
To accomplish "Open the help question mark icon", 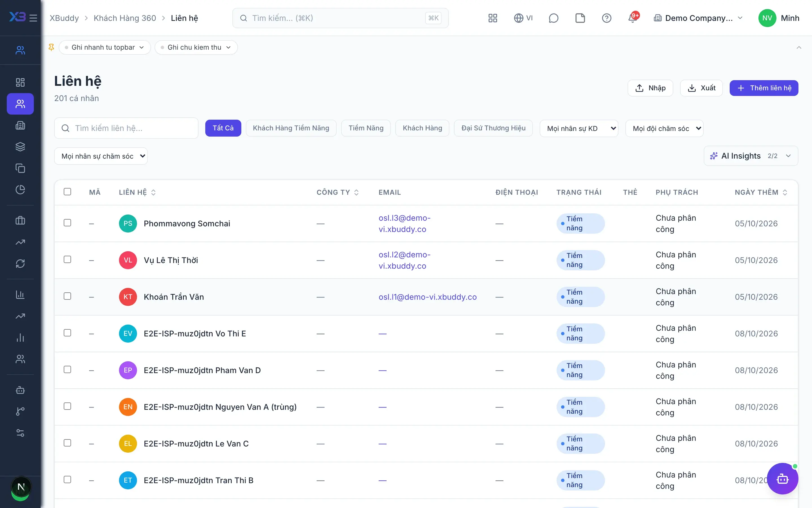I will (606, 18).
